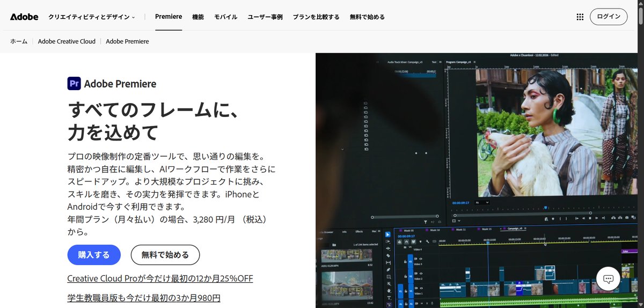Open the Fit zoom dropdown in Program monitor
Screen dimensions: 644x308
tap(482, 203)
